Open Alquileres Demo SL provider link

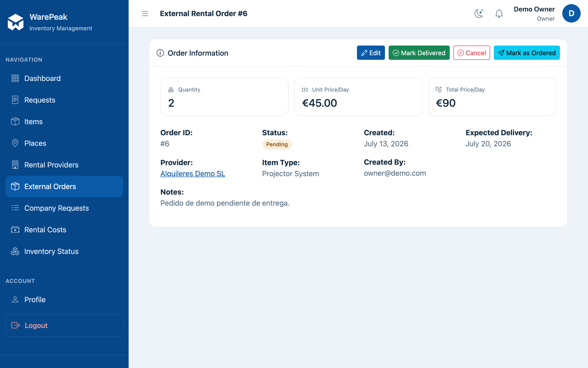pyautogui.click(x=193, y=173)
